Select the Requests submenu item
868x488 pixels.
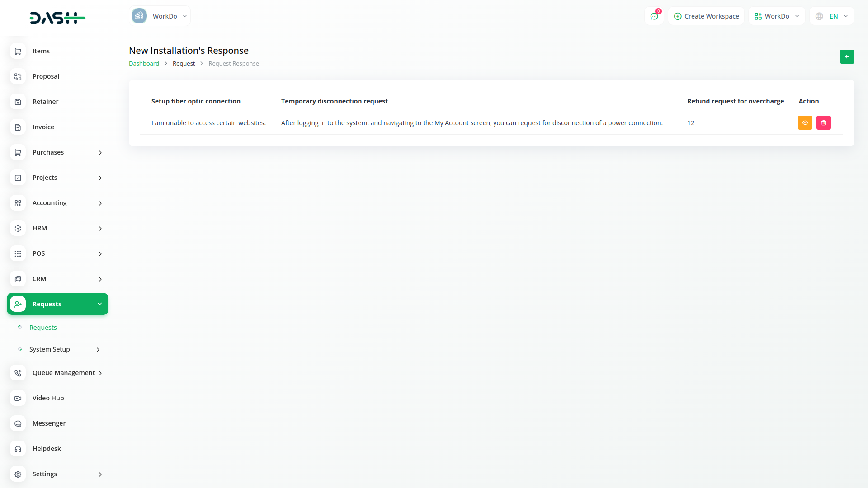click(43, 328)
